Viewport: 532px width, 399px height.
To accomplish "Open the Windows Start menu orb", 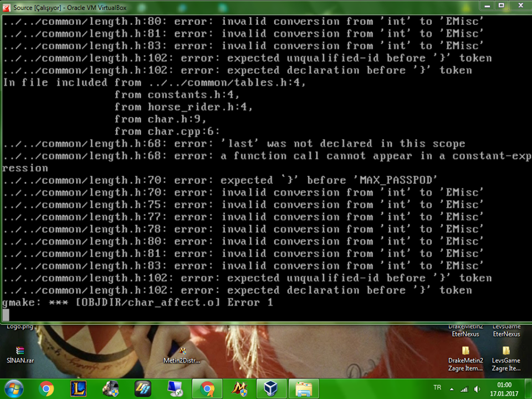I will [13, 389].
